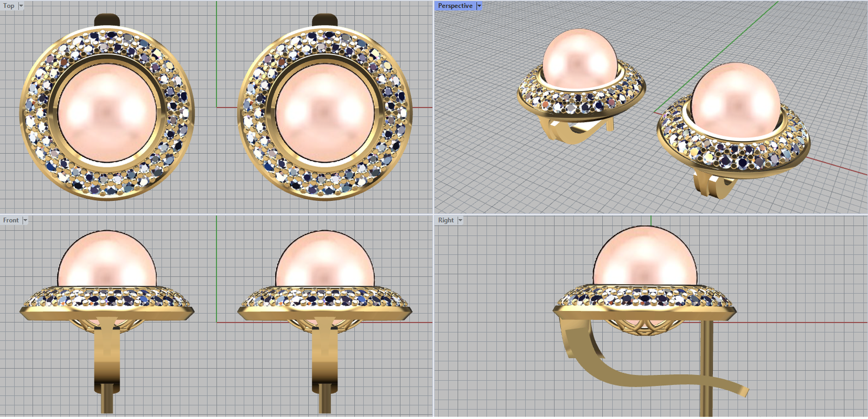Select the left pearl in Front viewport
868x419 pixels.
[107, 258]
